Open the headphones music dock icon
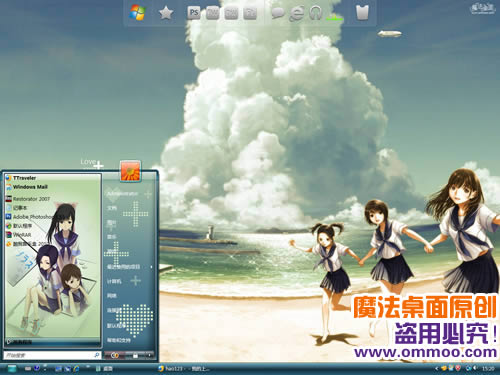 click(x=315, y=13)
